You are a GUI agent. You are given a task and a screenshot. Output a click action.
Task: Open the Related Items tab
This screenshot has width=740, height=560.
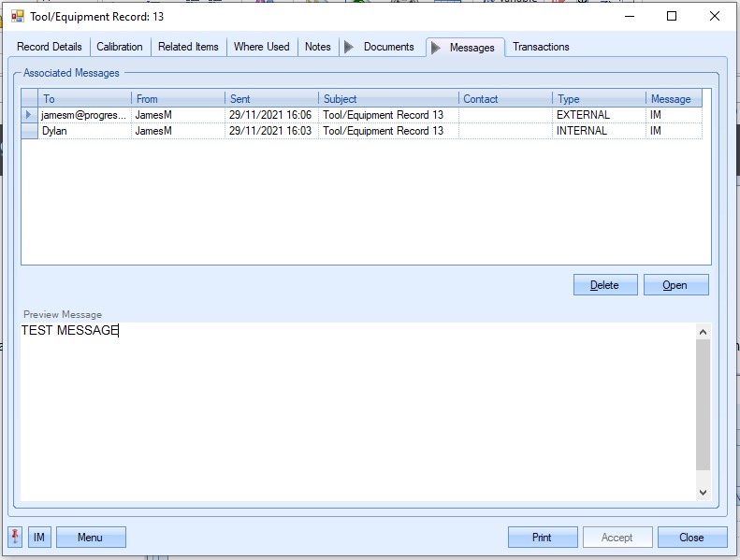tap(188, 47)
